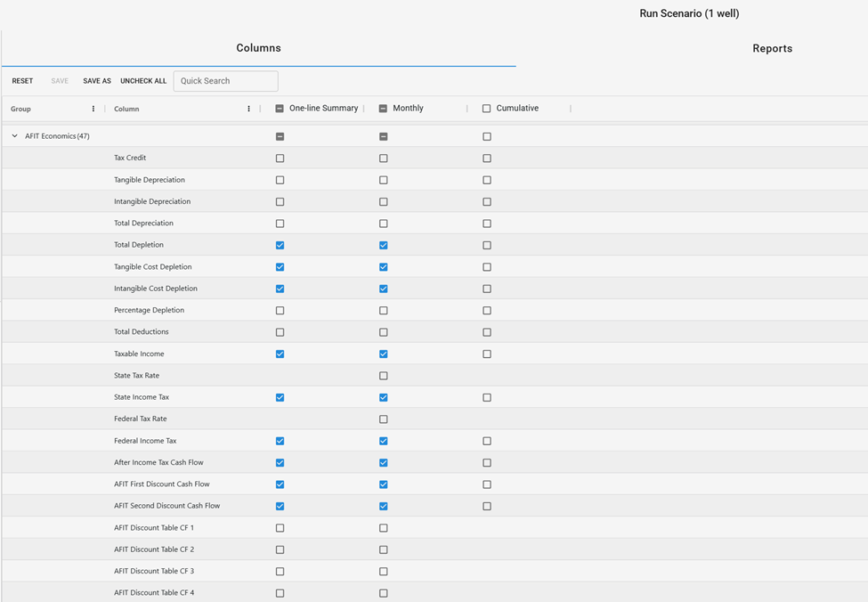Focus the Quick Search field
Screen dimensions: 868x602
225,81
